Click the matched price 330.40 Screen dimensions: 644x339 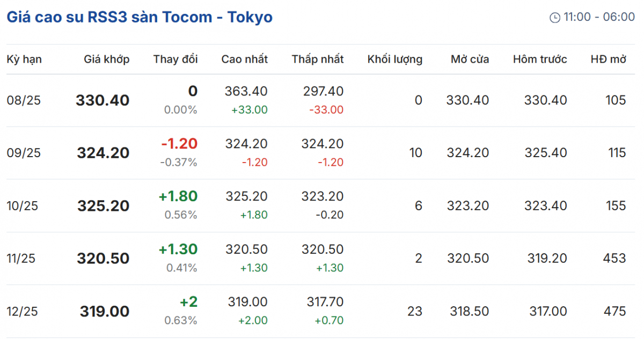click(x=103, y=100)
